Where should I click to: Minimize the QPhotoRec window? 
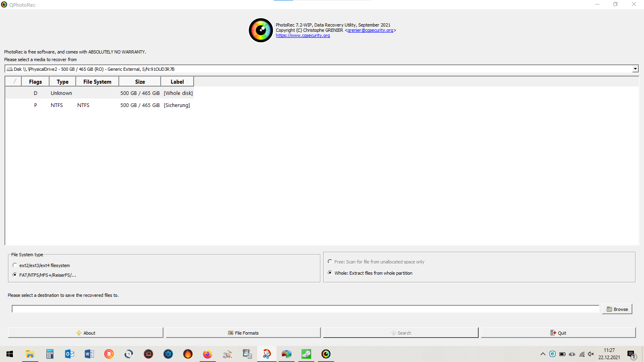[x=597, y=4]
